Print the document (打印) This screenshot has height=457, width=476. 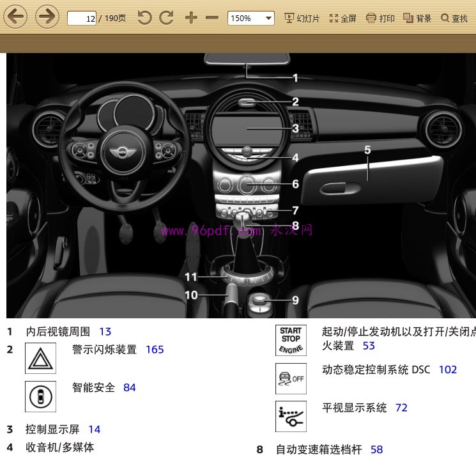pyautogui.click(x=380, y=19)
